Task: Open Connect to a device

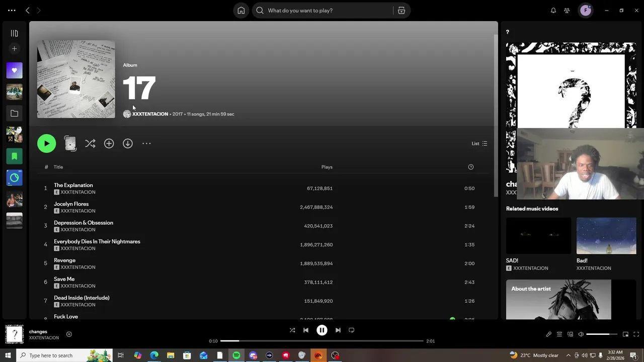Action: pos(570,334)
